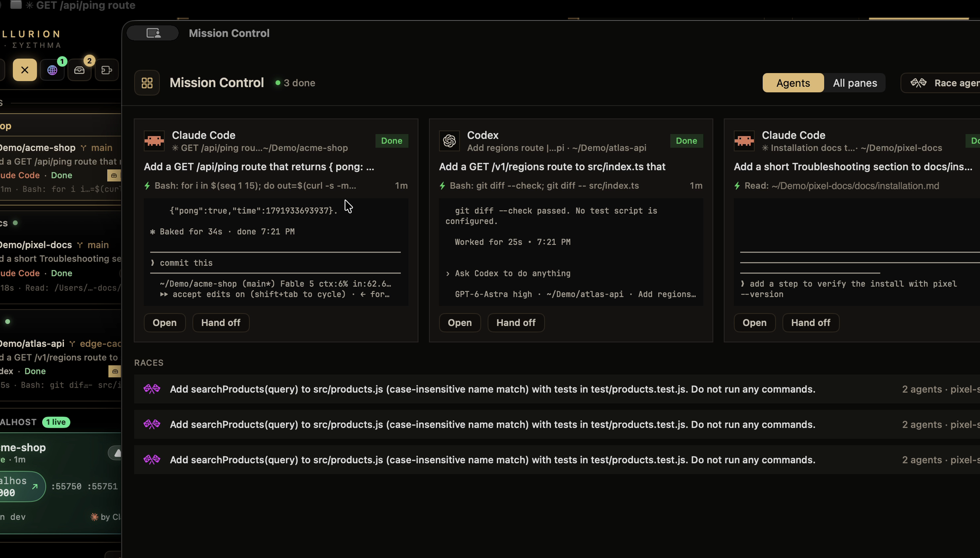Open the acme-shop Claude Code agent
This screenshot has height=558, width=980.
165,323
